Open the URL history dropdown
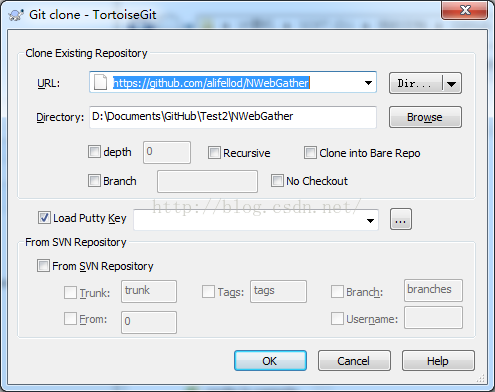 click(x=368, y=83)
